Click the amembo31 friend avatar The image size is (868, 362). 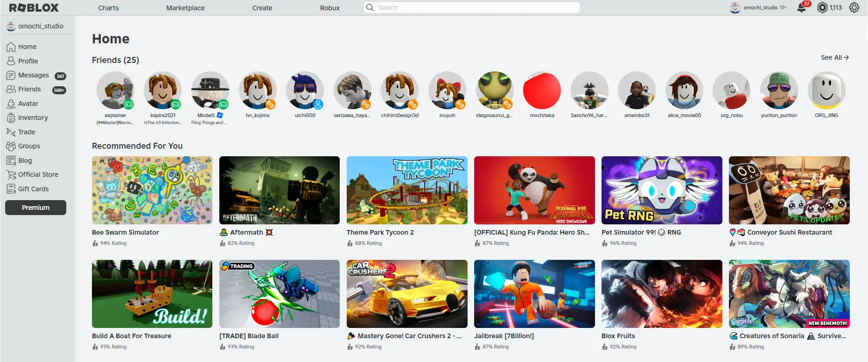[x=637, y=90]
